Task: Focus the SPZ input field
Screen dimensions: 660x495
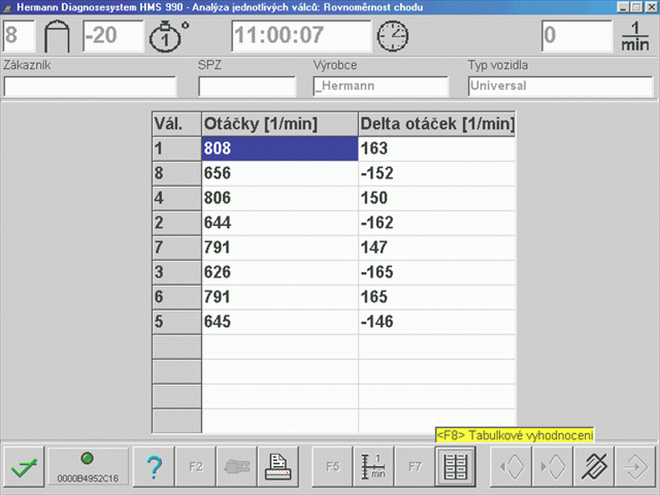Action: pos(247,86)
